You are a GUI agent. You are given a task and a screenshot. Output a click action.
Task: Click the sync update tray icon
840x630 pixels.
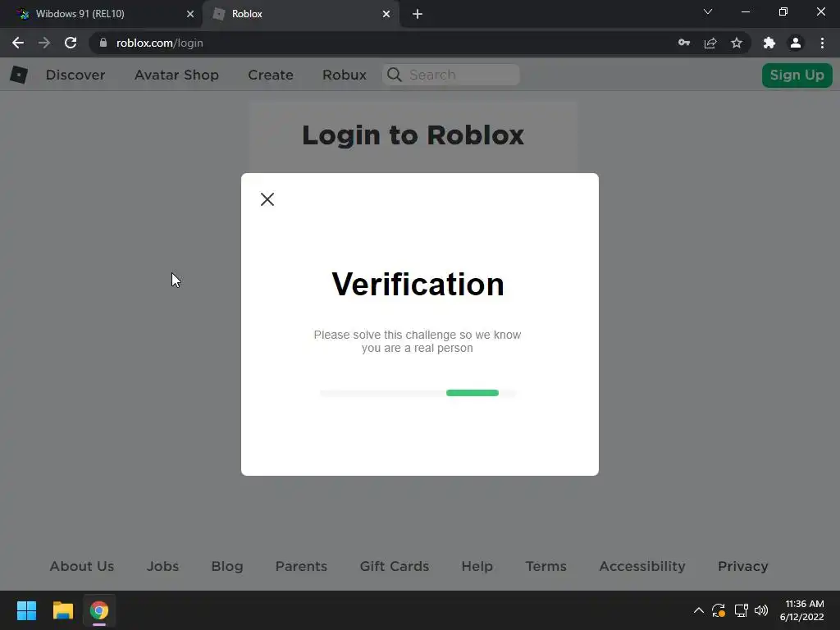pyautogui.click(x=719, y=610)
